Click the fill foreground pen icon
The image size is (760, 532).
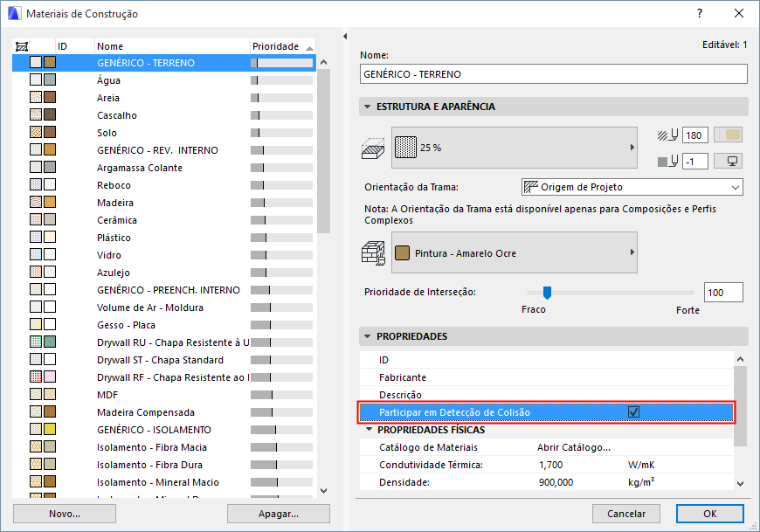point(667,135)
